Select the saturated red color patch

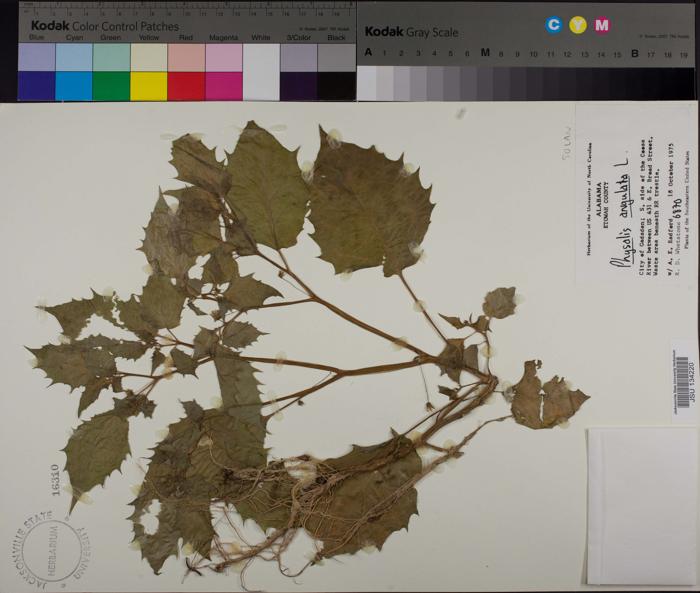[x=186, y=86]
